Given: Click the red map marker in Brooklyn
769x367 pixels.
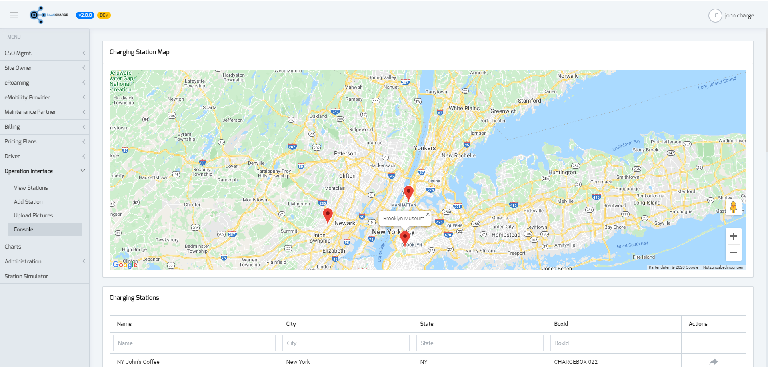Looking at the screenshot, I should coord(405,238).
